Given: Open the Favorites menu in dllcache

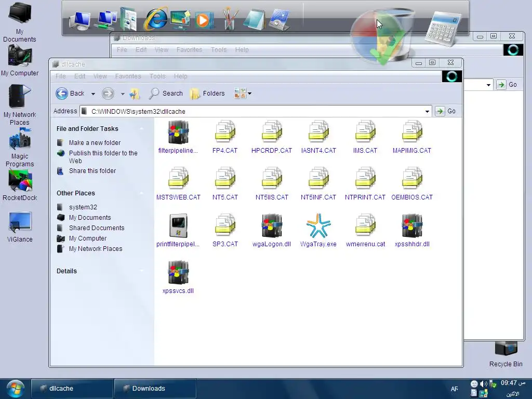Looking at the screenshot, I should tap(128, 76).
